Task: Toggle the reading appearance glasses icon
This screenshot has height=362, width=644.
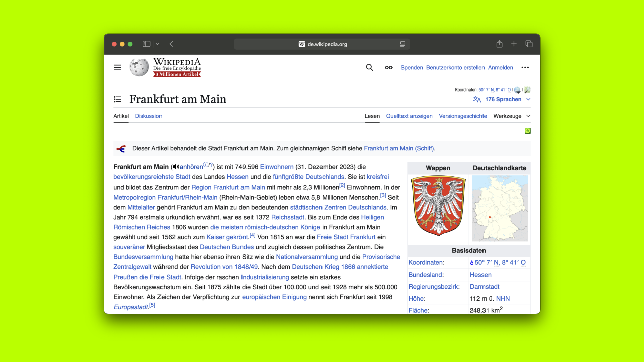Action: pos(388,67)
